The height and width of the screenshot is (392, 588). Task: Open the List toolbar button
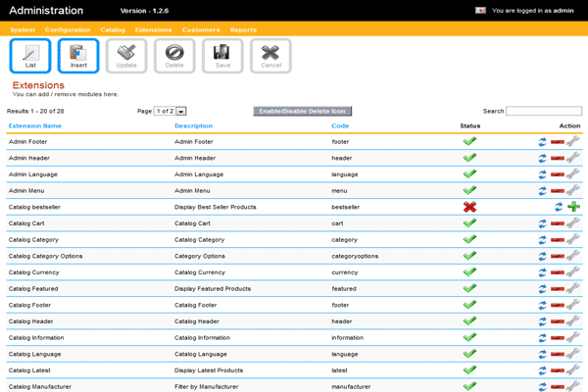click(30, 56)
